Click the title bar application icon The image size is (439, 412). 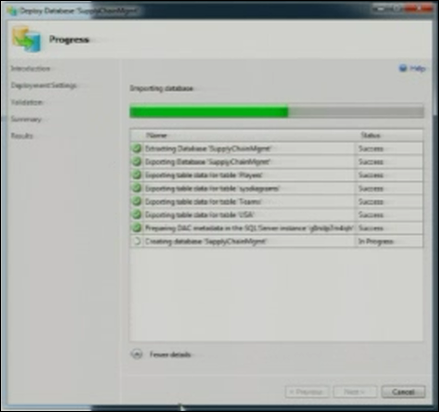tap(12, 11)
